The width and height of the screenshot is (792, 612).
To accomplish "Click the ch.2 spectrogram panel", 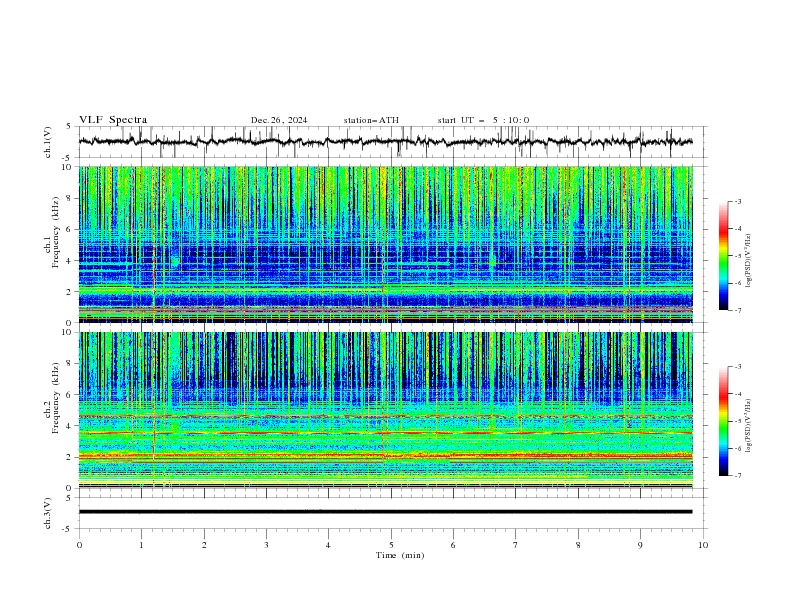I will (385, 410).
